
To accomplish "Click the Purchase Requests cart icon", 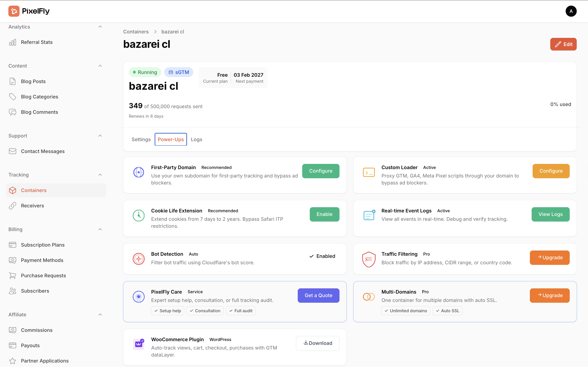I will click(x=12, y=276).
